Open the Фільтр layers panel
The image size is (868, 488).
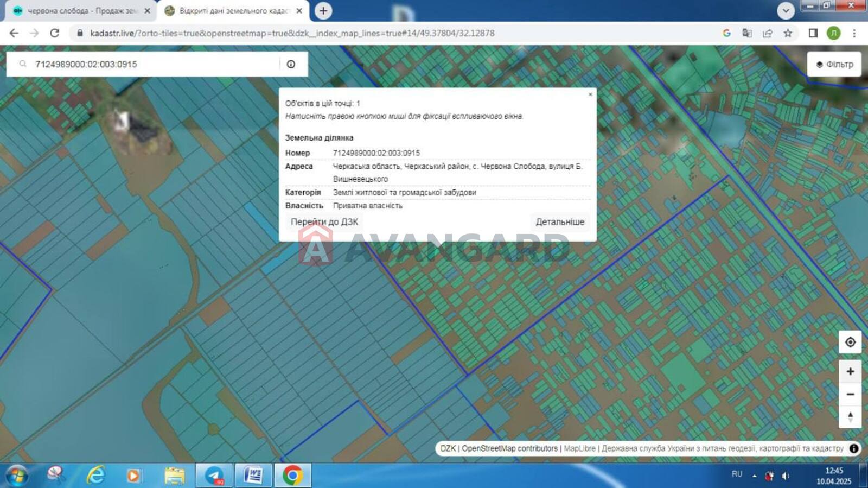[834, 64]
